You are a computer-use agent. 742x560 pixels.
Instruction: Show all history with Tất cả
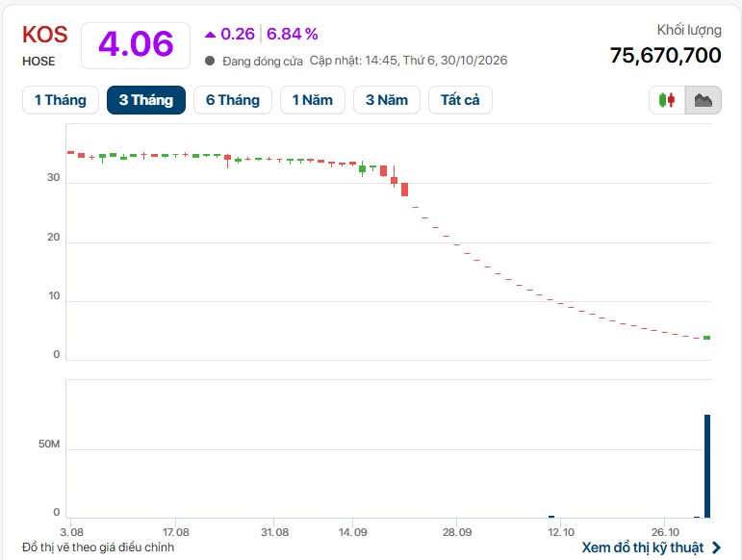[460, 100]
